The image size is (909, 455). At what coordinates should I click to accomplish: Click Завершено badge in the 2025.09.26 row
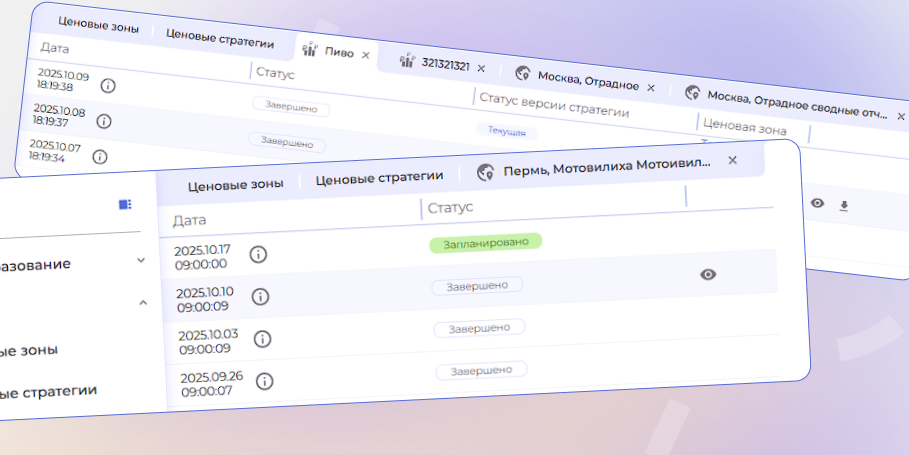pyautogui.click(x=481, y=370)
